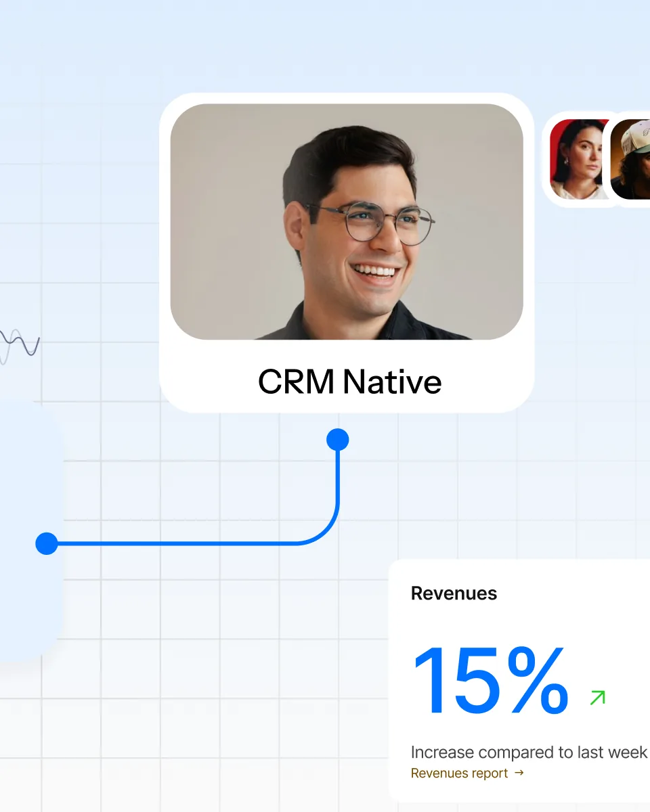Click the Revenues card heading

point(454,593)
